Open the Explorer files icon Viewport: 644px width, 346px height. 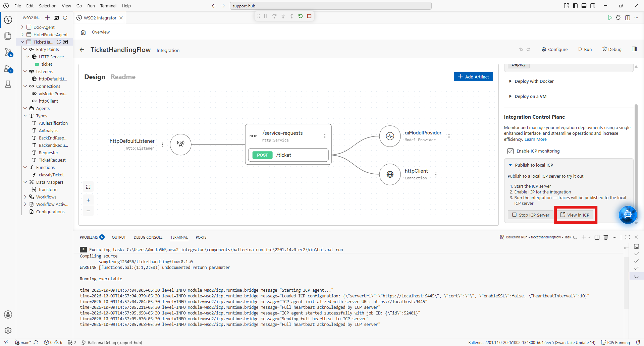tap(8, 36)
